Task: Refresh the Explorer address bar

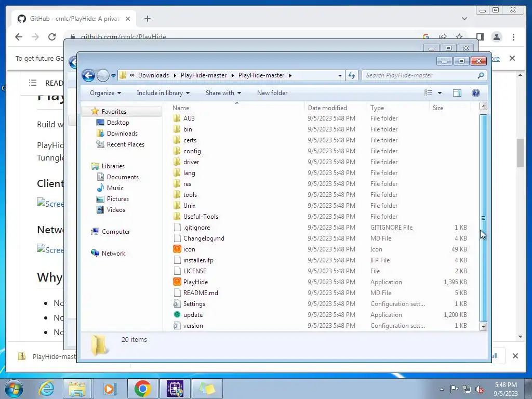Action: pos(352,75)
